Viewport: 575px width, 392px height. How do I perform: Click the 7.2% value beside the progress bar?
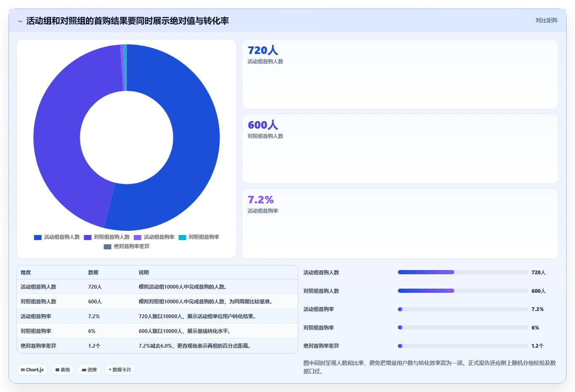coord(537,309)
